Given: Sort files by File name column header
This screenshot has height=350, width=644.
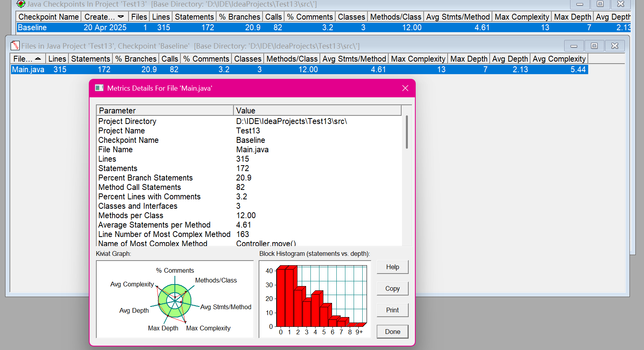Looking at the screenshot, I should pyautogui.click(x=28, y=59).
